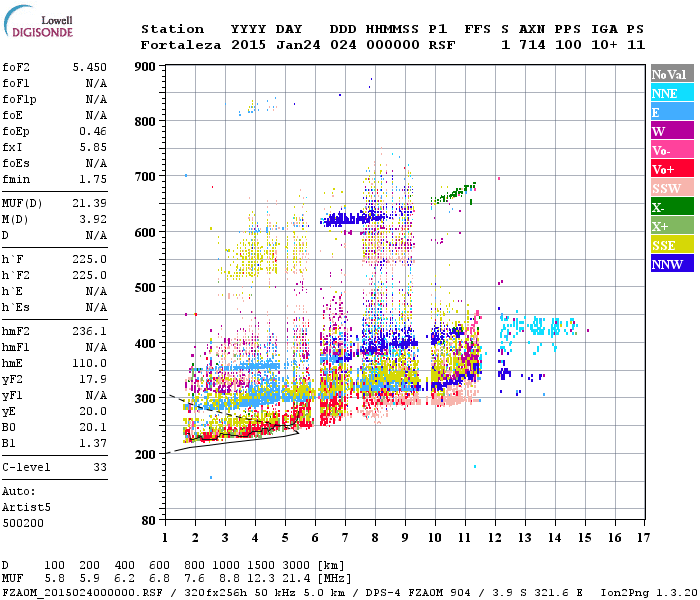Viewport: 700px width, 600px height.
Task: Click the Lowell Digisonde logo
Action: [38, 21]
